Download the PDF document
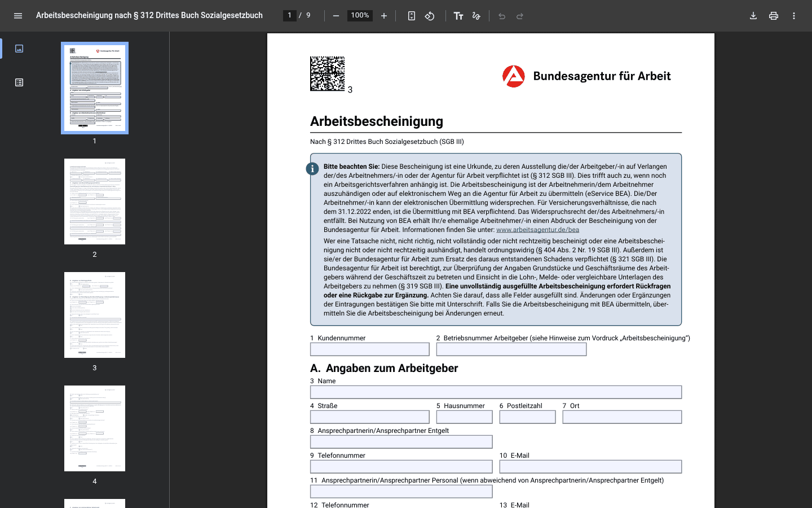812x508 pixels. click(753, 16)
